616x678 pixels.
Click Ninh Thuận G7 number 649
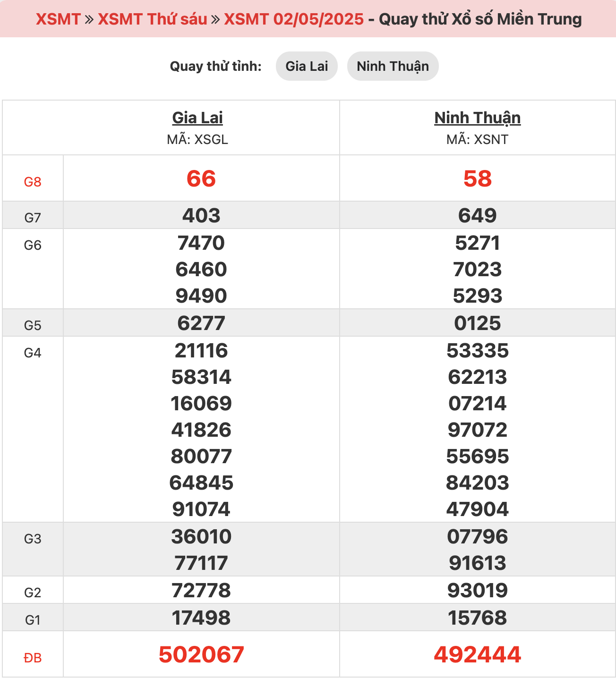[477, 216]
